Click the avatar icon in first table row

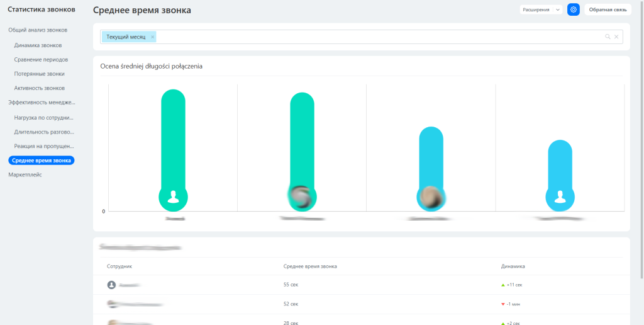(x=112, y=285)
